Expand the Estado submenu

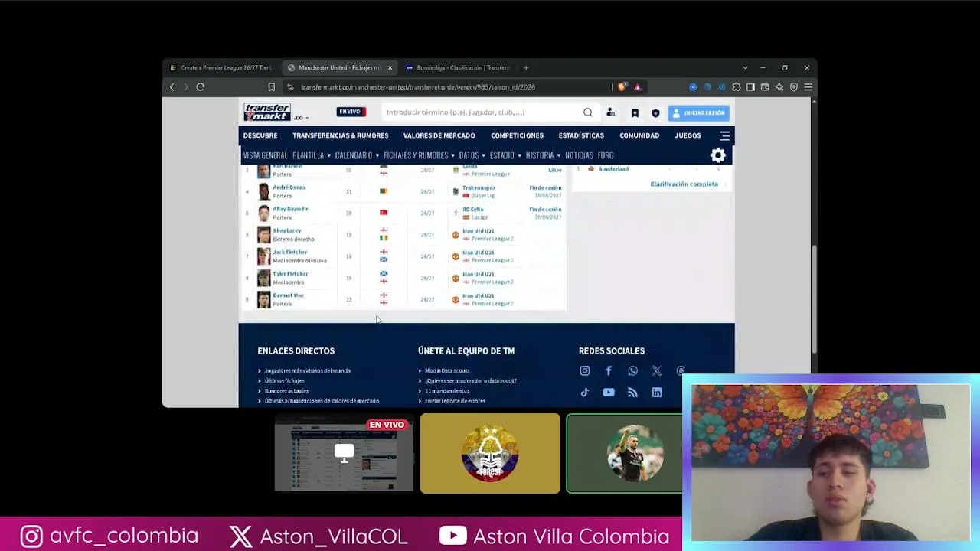point(518,156)
